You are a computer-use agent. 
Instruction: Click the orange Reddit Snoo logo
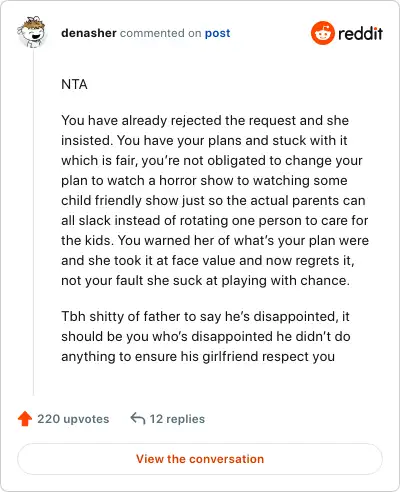(322, 33)
